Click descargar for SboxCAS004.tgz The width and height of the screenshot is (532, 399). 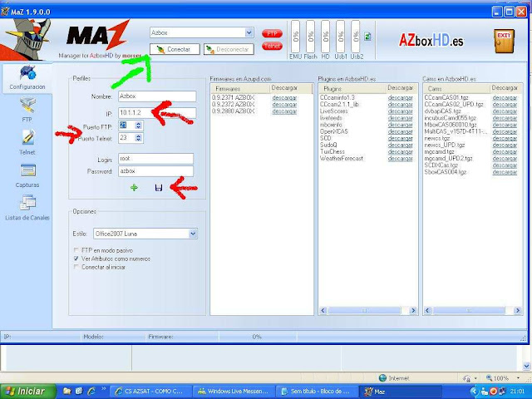tap(505, 172)
